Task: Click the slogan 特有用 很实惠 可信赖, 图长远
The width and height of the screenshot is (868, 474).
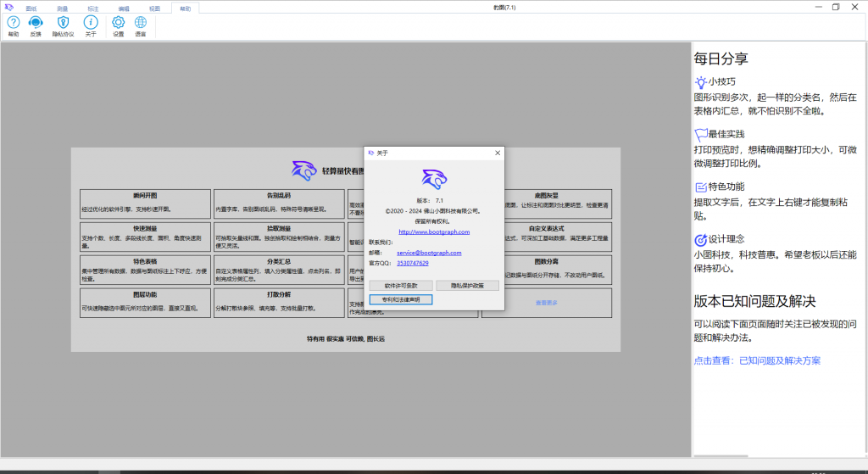Action: point(346,338)
